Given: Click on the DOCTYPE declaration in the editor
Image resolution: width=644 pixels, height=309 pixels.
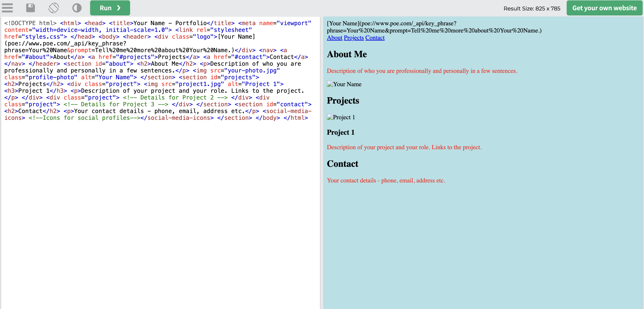Looking at the screenshot, I should coord(30,23).
